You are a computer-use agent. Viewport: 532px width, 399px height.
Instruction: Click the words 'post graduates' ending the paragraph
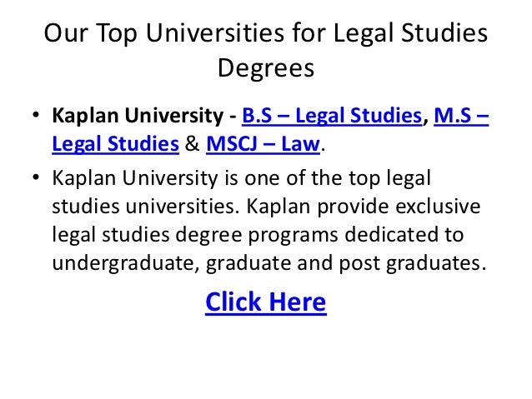413,262
